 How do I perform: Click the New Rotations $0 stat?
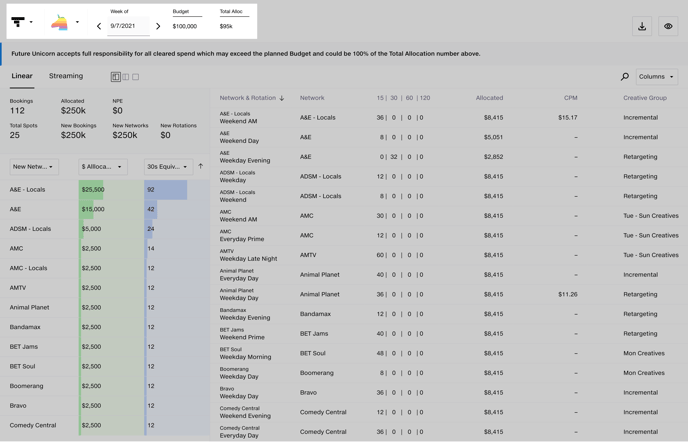tap(178, 131)
